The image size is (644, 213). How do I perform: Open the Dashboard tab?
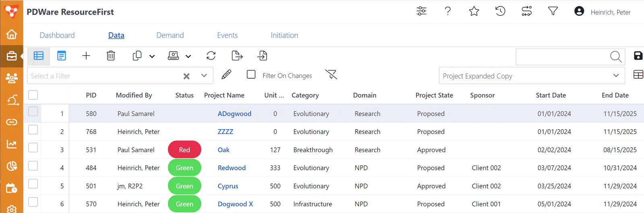(x=57, y=35)
